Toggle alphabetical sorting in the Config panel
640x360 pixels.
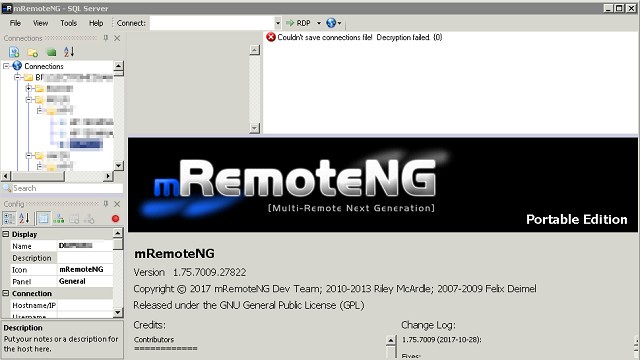coord(24,218)
